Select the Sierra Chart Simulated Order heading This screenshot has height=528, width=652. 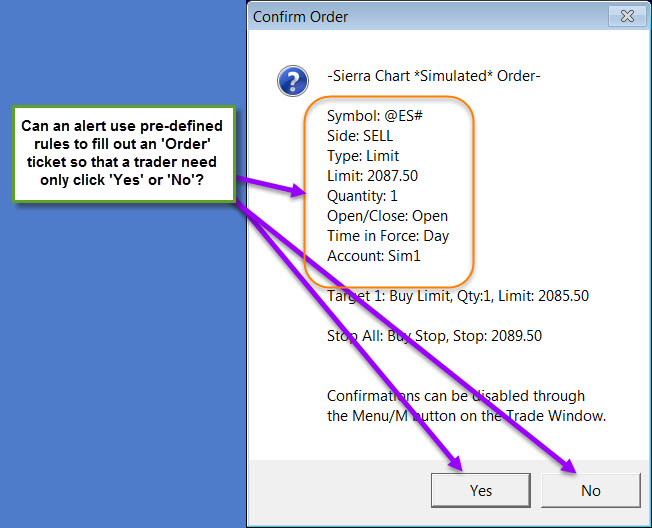[x=434, y=76]
